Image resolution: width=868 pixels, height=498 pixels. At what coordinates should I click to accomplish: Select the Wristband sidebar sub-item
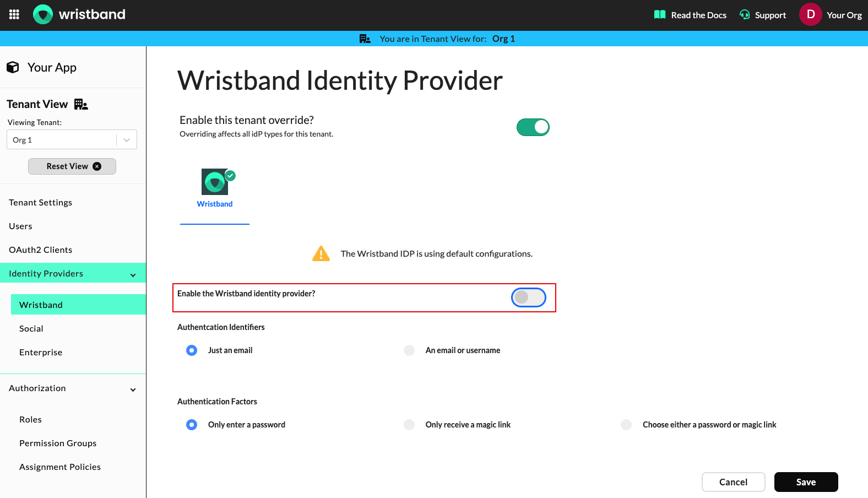pyautogui.click(x=78, y=305)
